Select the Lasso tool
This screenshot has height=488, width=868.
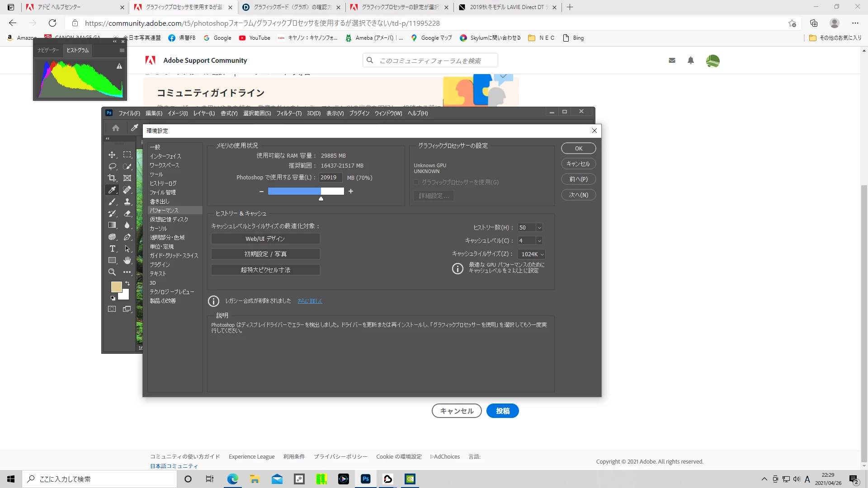pos(112,166)
